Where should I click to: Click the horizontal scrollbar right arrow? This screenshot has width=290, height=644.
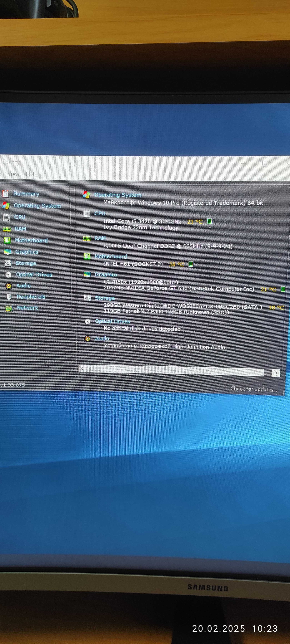tap(276, 373)
